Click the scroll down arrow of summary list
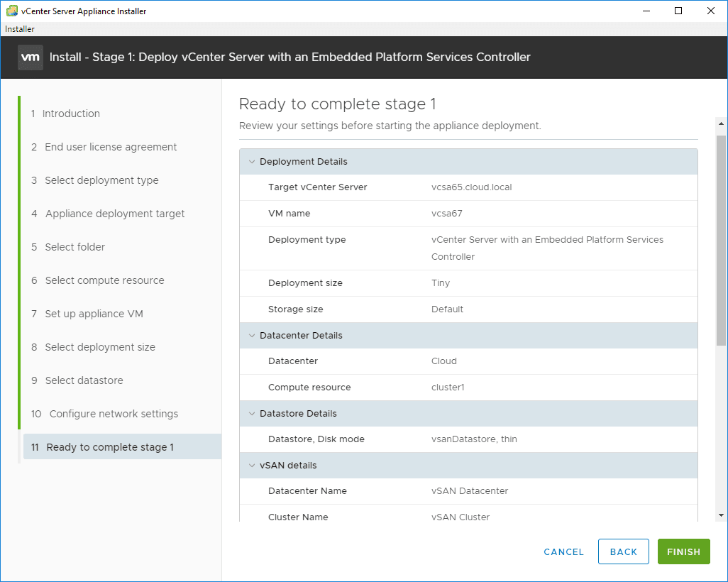This screenshot has height=582, width=728. coord(721,515)
